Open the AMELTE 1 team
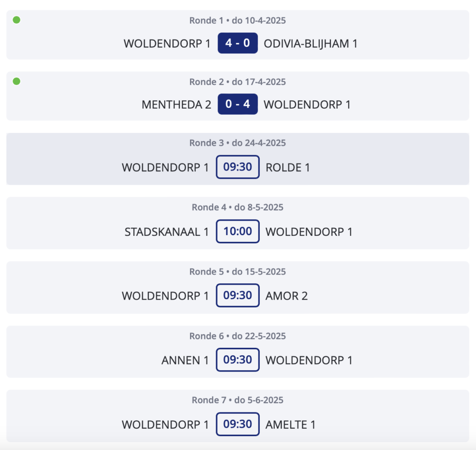 291,425
